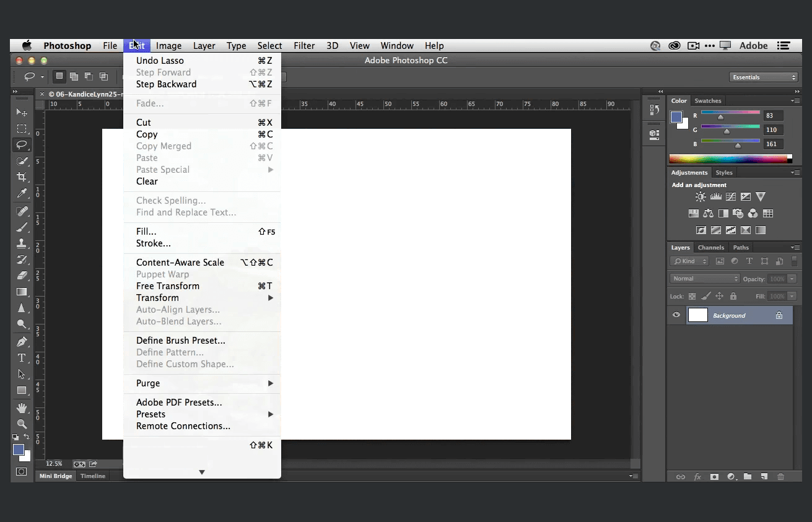Open the layer filter Kind dropdown

(x=689, y=261)
